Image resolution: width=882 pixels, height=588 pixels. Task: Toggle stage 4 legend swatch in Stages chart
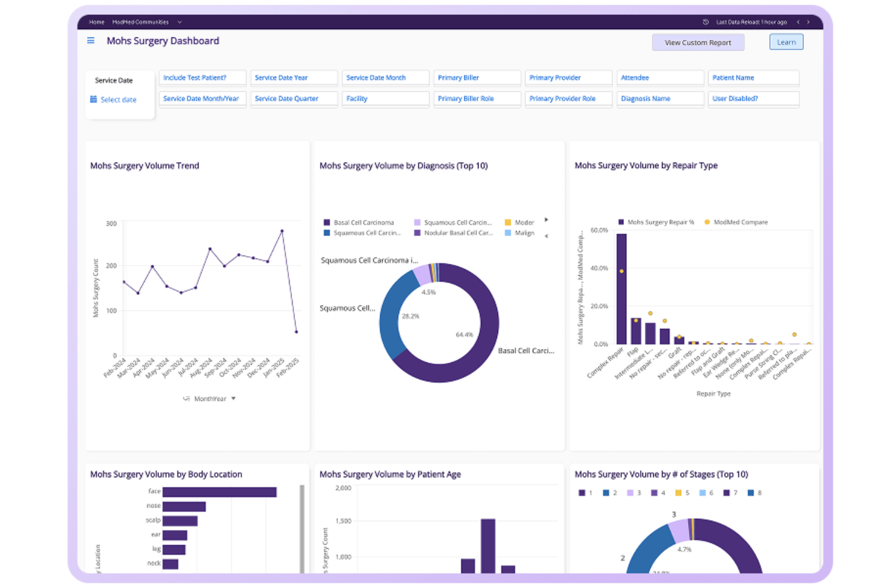tap(654, 493)
